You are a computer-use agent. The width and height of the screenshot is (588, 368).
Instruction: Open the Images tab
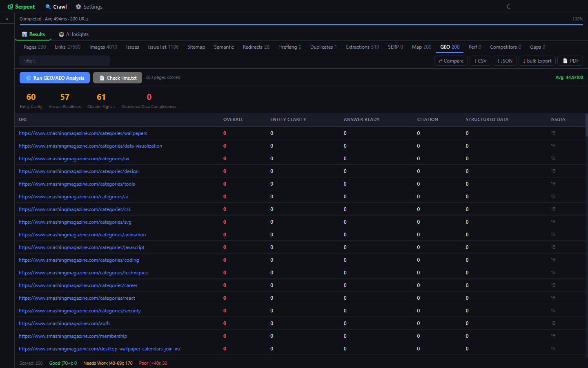103,47
